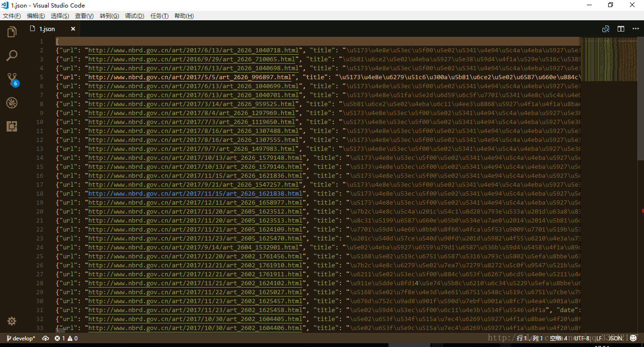Open the Manage gear at activity bar bottom
The width and height of the screenshot is (644, 347).
[12, 321]
